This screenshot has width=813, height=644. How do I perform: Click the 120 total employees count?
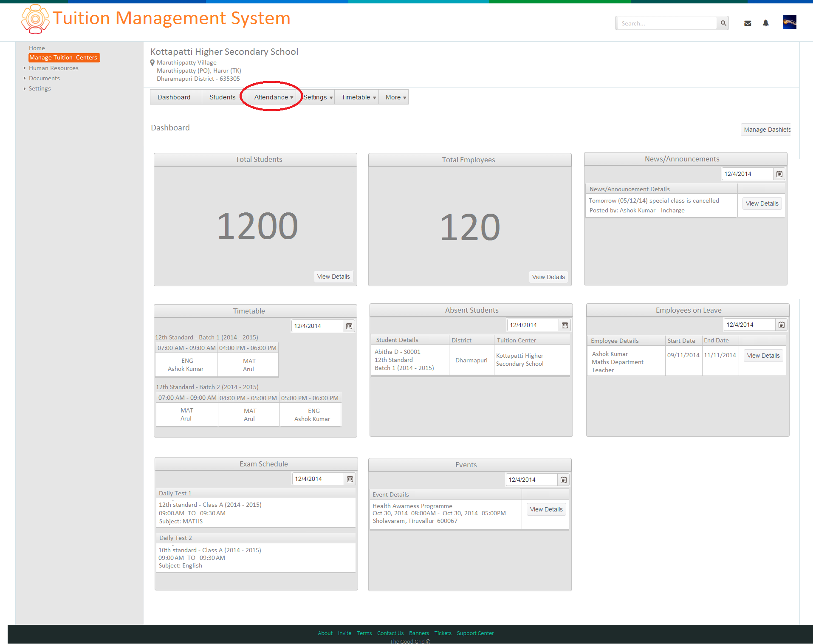pos(470,227)
